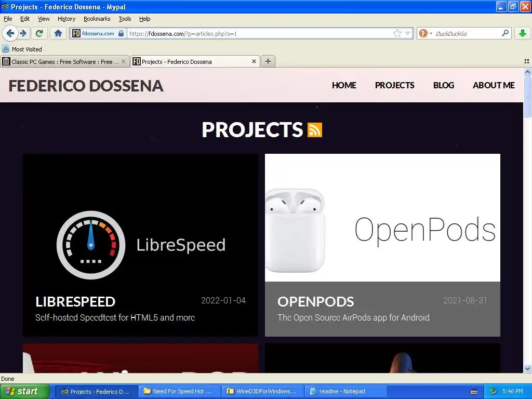Image resolution: width=532 pixels, height=399 pixels.
Task: Close the Projects - Federico Dossena tab
Action: tap(254, 61)
